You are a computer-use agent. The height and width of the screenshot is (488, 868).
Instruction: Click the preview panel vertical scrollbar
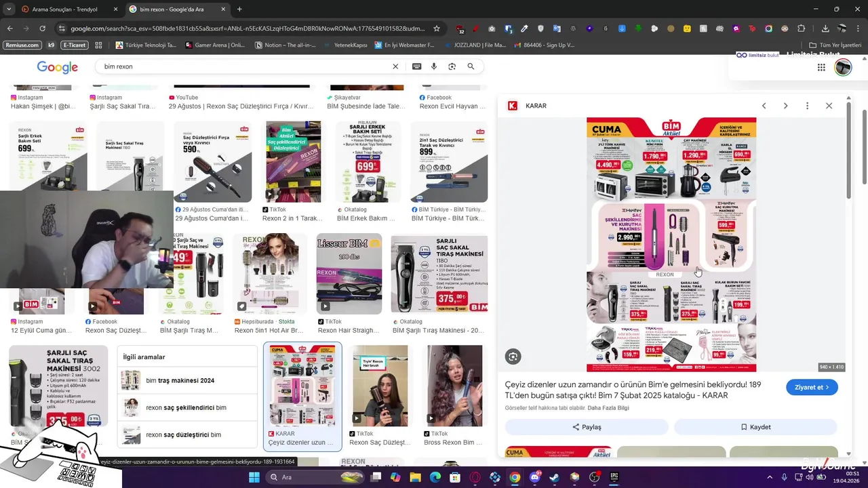tap(848, 149)
